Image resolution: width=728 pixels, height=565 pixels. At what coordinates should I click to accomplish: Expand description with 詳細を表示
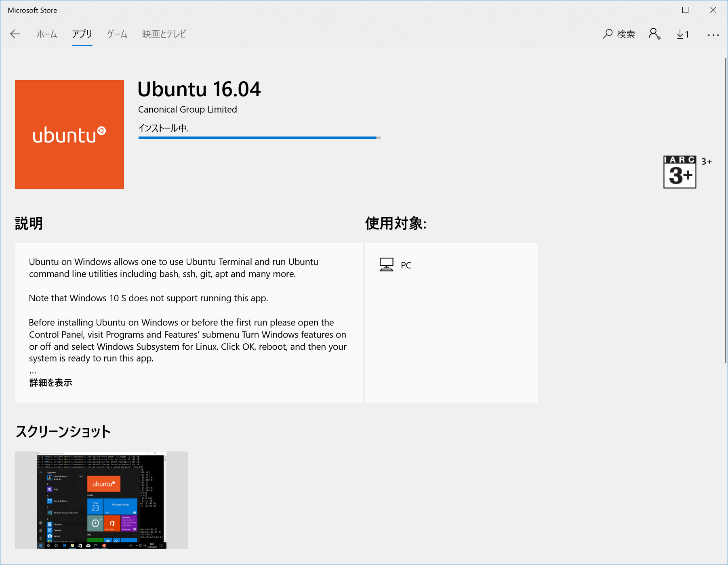(x=51, y=382)
